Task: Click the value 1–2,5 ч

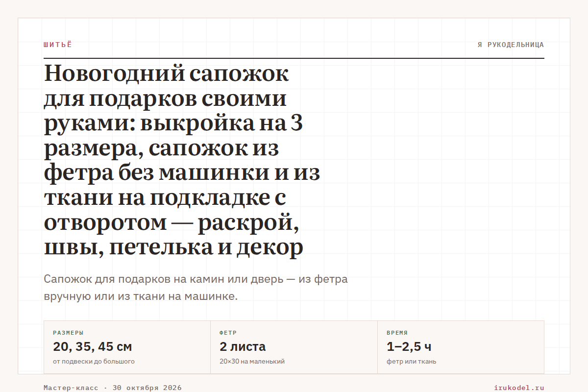Action: tap(409, 347)
